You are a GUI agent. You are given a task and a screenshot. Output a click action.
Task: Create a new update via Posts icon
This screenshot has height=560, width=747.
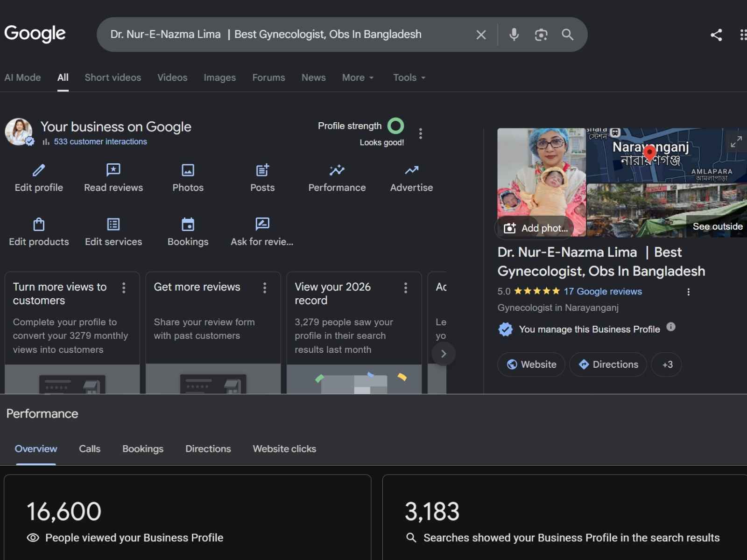pos(262,170)
